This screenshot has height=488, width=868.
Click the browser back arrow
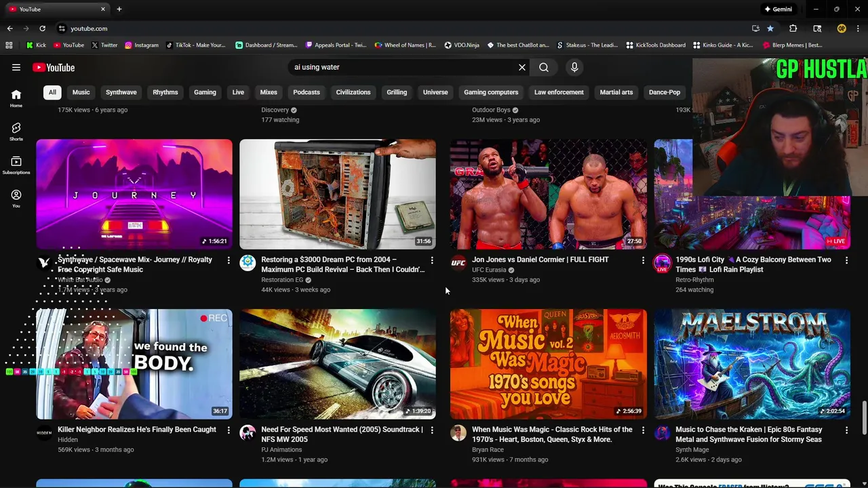pyautogui.click(x=9, y=28)
